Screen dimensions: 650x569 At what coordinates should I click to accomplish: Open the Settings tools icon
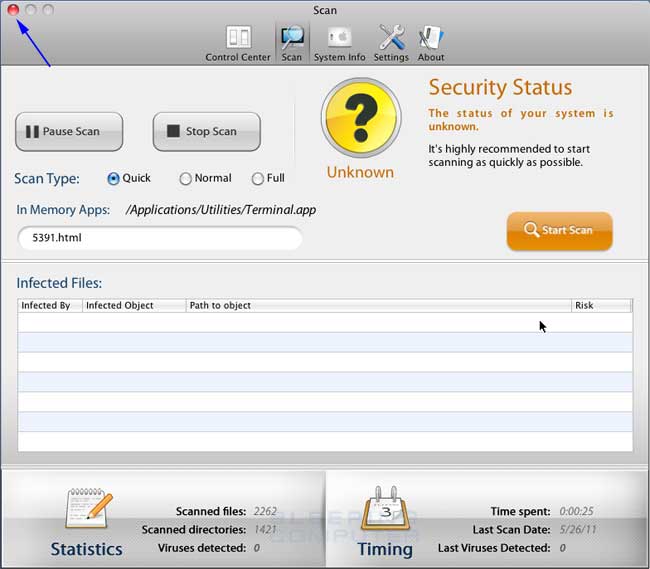(391, 43)
